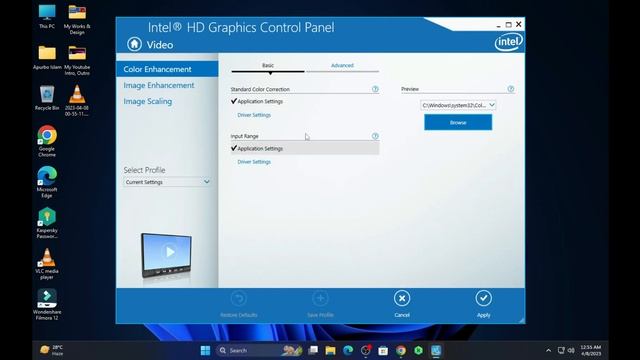This screenshot has width=640, height=360.
Task: Open Image Enhancement section
Action: pos(159,85)
